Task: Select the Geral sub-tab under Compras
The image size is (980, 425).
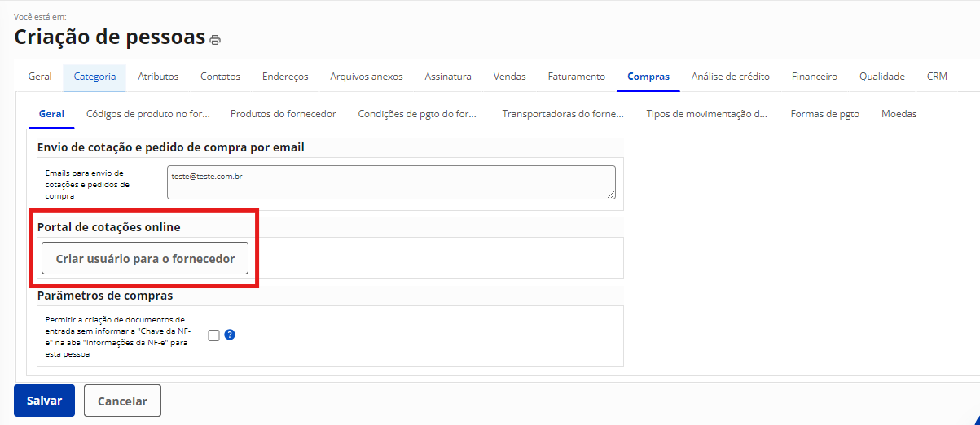Action: click(51, 114)
